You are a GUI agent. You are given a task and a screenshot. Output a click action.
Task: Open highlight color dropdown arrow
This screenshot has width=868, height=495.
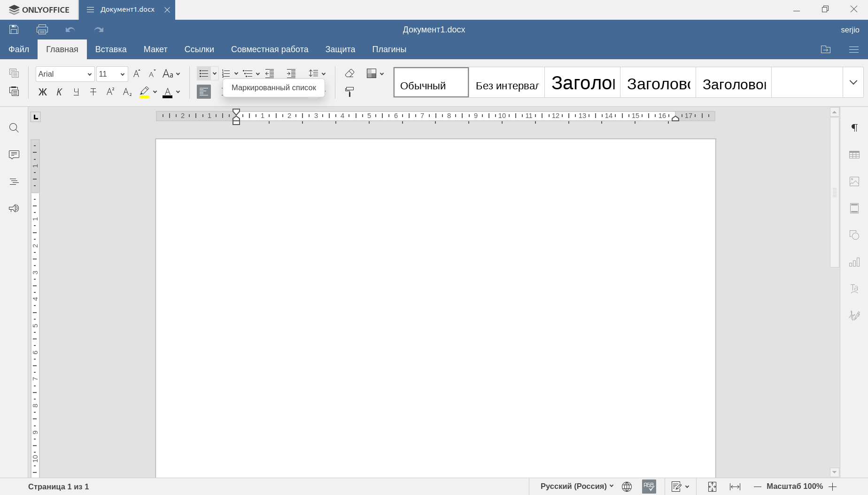(155, 92)
